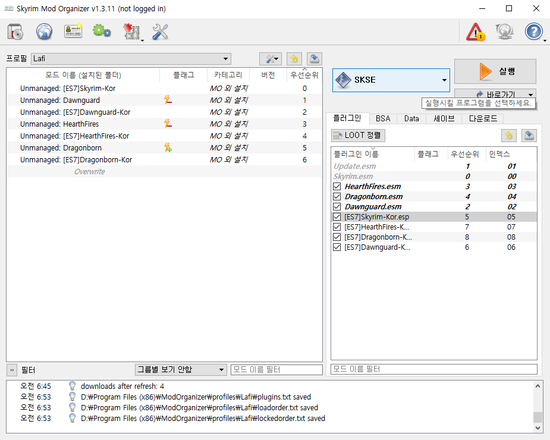Viewport: 550px width, 440px height.
Task: Uncheck the Dawnguard.esm plugin
Action: (337, 207)
